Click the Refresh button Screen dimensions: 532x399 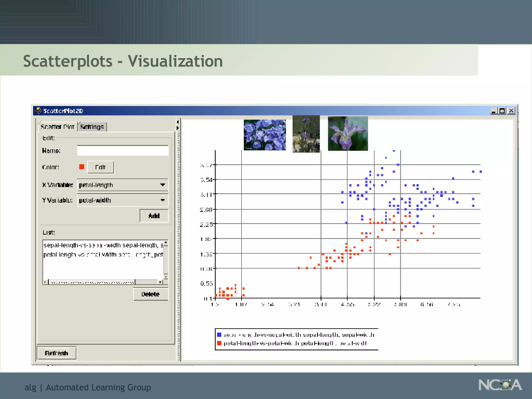56,353
